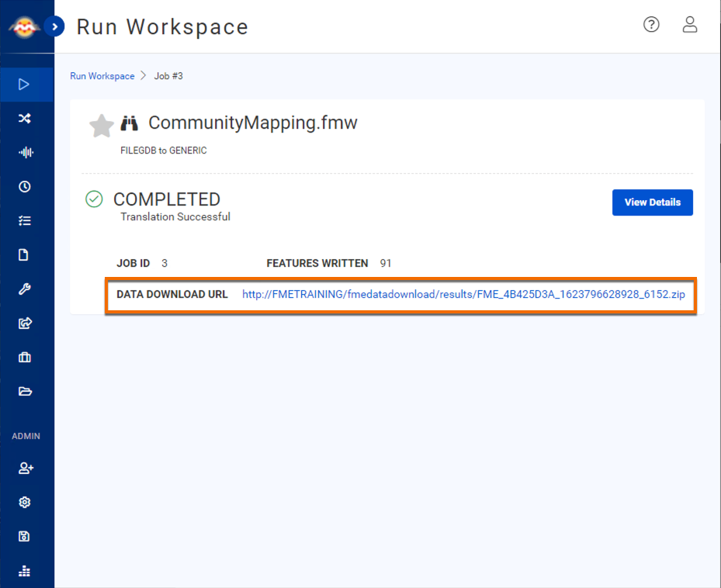Image resolution: width=721 pixels, height=588 pixels.
Task: Click the green completed checkmark icon
Action: click(x=94, y=199)
